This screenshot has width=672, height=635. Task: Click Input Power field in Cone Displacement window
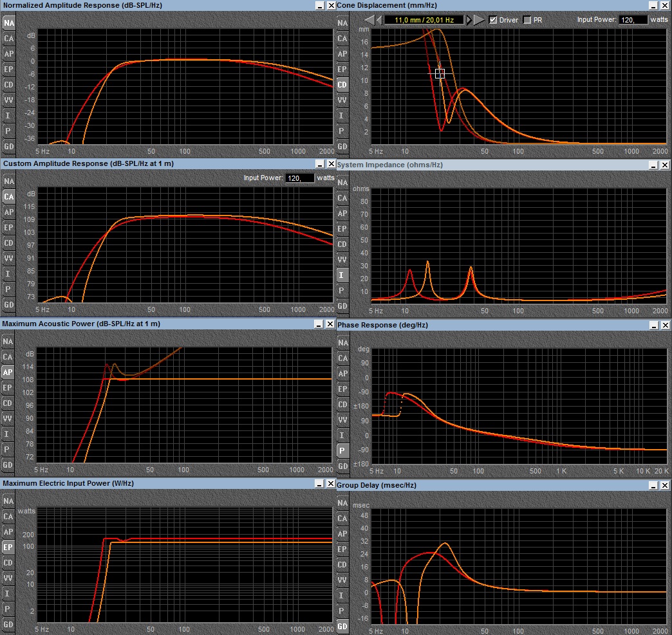[x=633, y=20]
